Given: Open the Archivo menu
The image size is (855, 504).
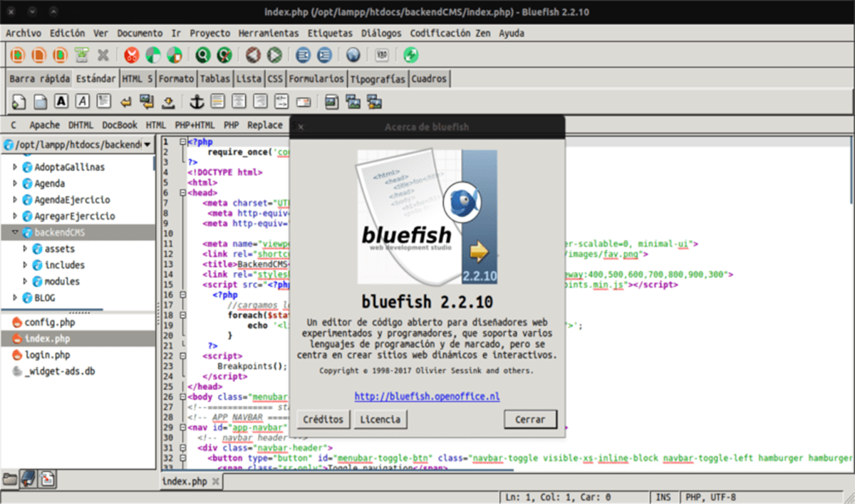Looking at the screenshot, I should (x=24, y=33).
